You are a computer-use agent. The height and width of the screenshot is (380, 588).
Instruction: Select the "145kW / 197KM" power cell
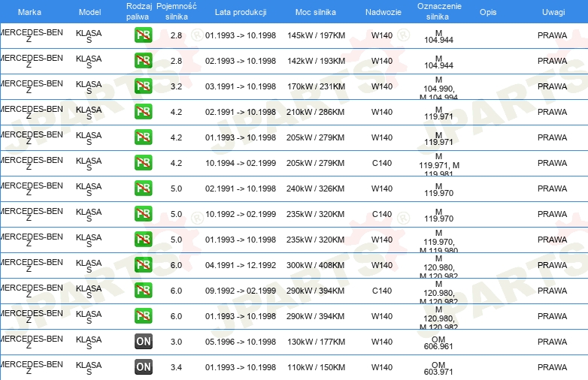point(316,35)
